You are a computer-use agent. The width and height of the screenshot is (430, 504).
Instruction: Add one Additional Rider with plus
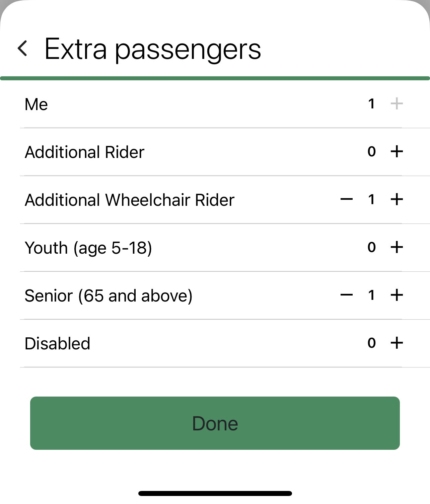[x=397, y=152]
